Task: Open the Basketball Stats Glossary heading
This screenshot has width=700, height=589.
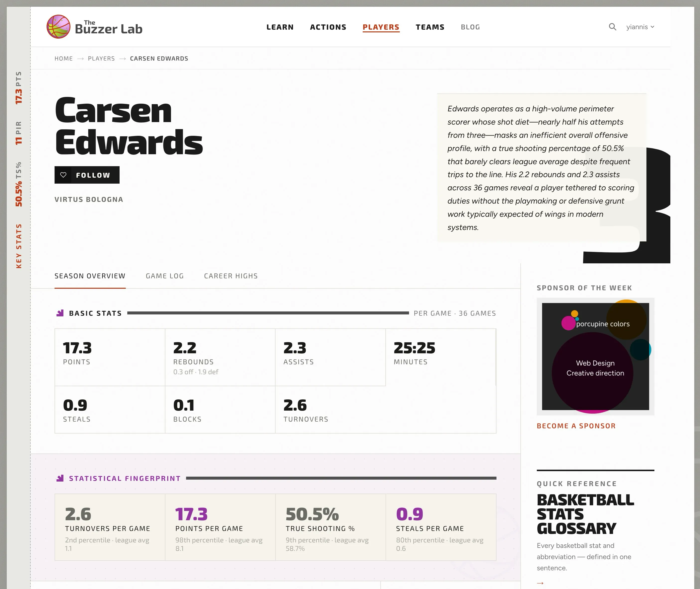Action: (585, 514)
